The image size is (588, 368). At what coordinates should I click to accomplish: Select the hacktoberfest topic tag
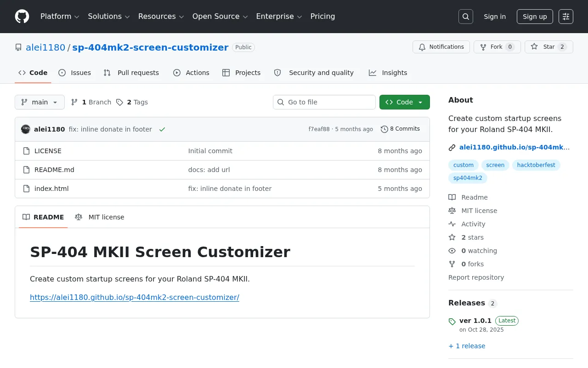536,165
